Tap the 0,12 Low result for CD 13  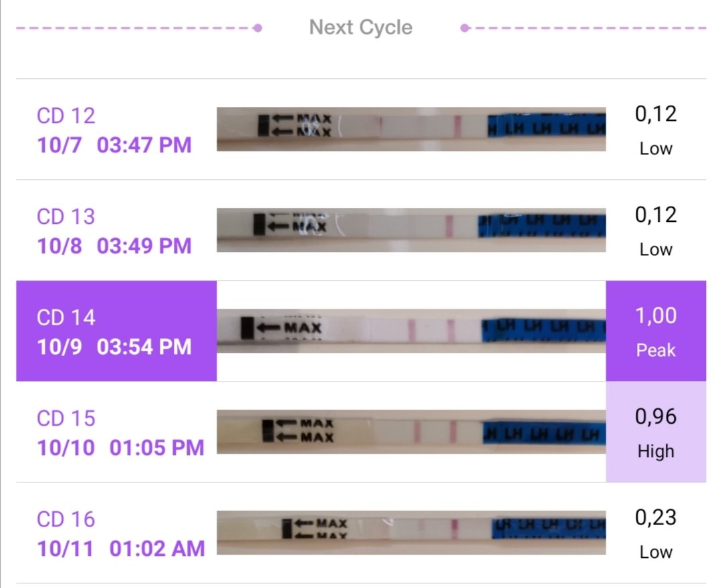click(656, 231)
